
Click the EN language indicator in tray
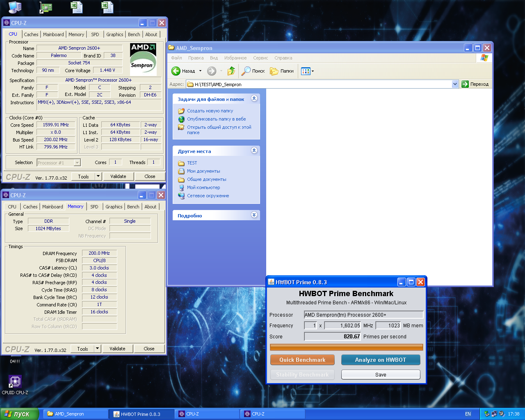coord(468,414)
